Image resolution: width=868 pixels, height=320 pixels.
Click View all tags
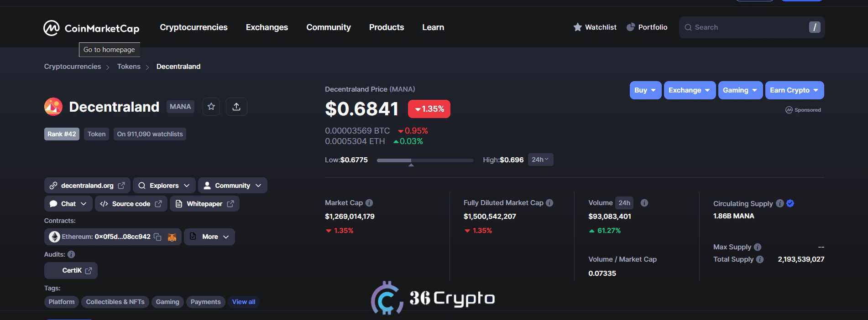(x=244, y=302)
